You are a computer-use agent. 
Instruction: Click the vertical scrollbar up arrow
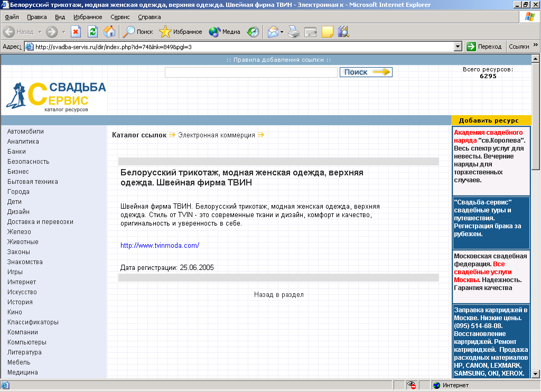[536, 59]
